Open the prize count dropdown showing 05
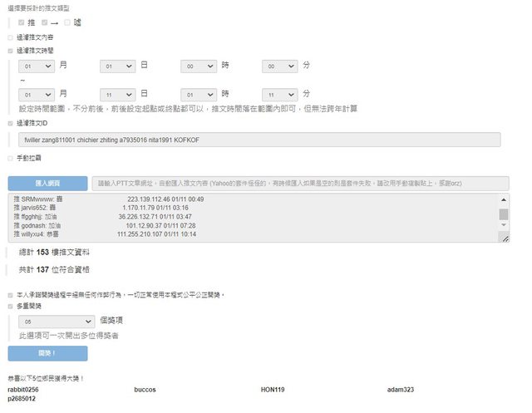 coord(57,320)
